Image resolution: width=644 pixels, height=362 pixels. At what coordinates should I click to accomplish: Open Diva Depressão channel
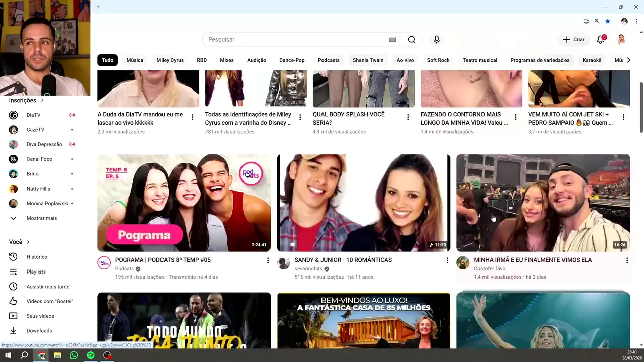pos(43,144)
